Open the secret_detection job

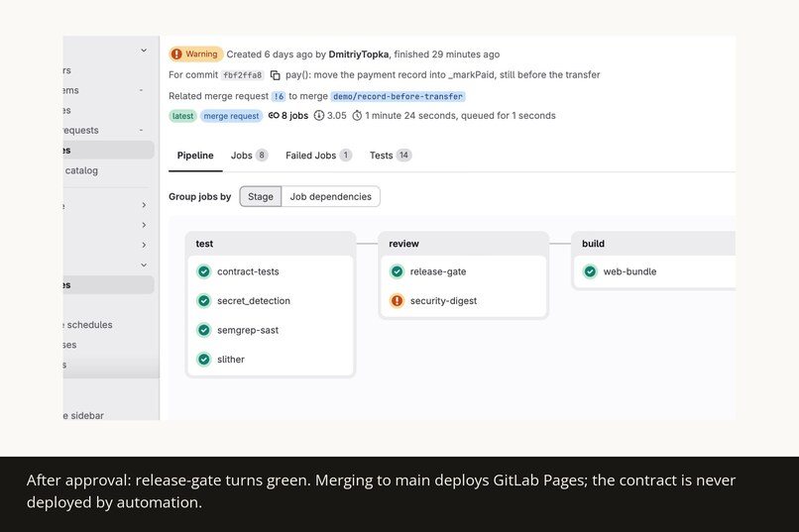coord(254,301)
